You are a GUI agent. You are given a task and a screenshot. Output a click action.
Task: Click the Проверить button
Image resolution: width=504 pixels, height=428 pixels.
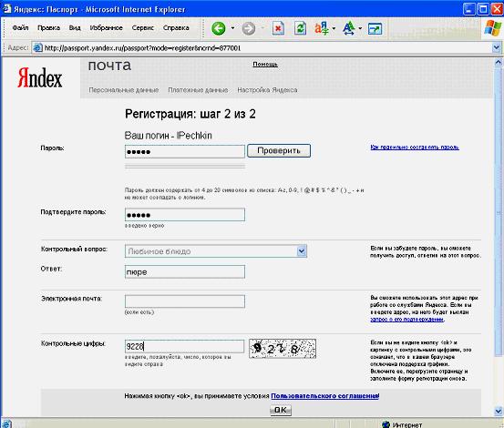tap(279, 150)
